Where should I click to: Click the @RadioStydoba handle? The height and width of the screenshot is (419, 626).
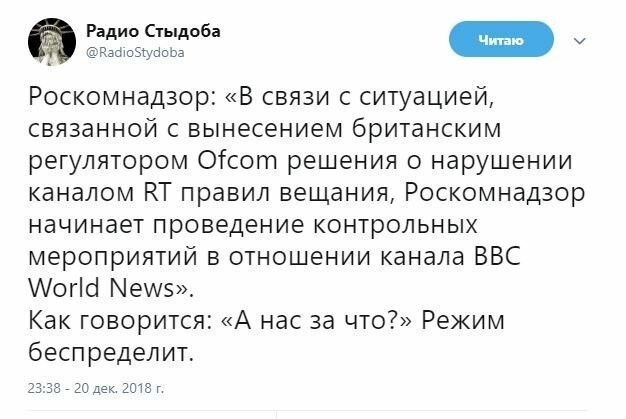[x=142, y=52]
